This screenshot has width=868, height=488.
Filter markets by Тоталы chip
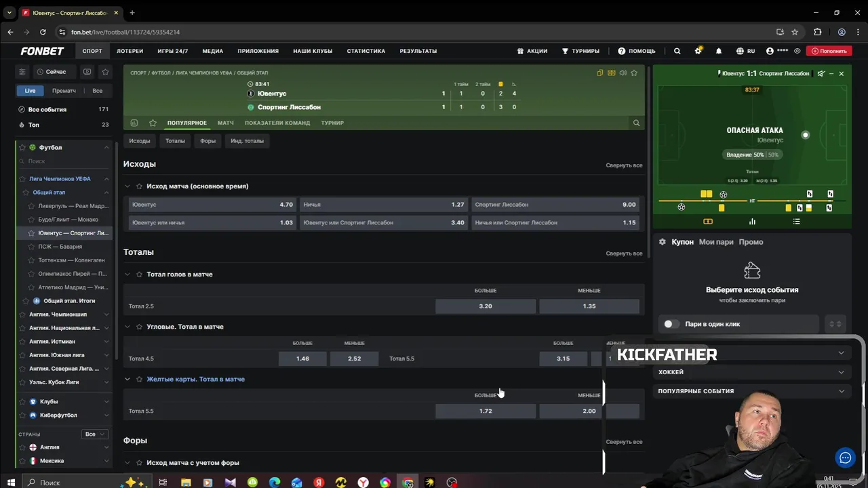[x=175, y=141]
